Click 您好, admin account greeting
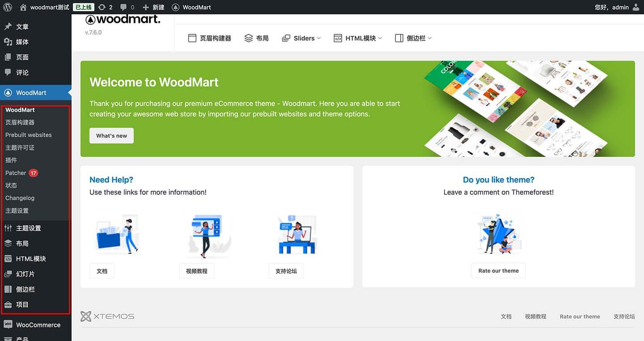The width and height of the screenshot is (644, 341). [612, 7]
